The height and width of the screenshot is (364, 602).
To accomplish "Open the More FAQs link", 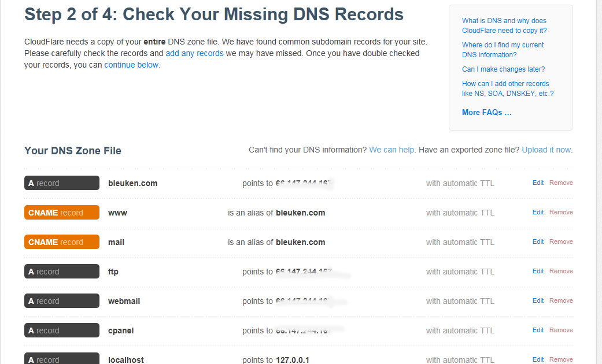I will point(486,113).
